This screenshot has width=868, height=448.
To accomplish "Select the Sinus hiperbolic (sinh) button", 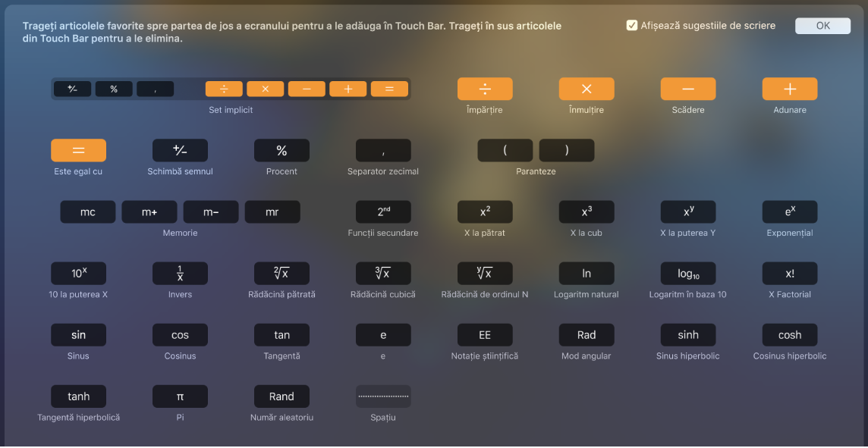I will tap(687, 334).
